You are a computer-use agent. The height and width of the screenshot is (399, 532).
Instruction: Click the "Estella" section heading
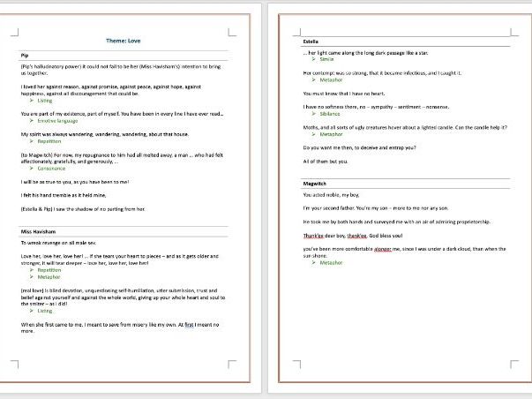pos(312,40)
